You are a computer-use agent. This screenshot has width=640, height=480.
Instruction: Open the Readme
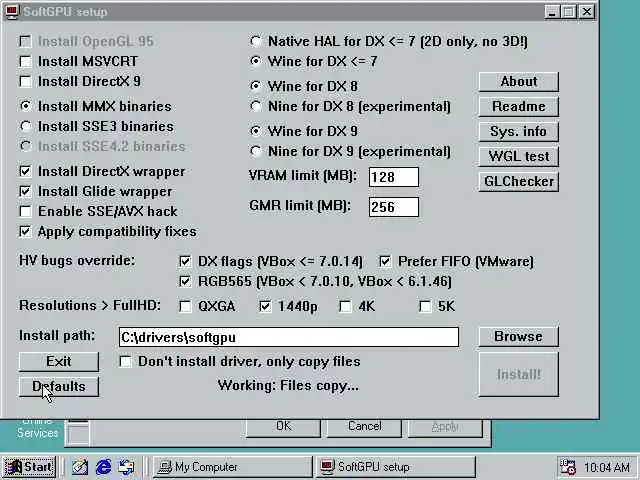[x=519, y=107]
